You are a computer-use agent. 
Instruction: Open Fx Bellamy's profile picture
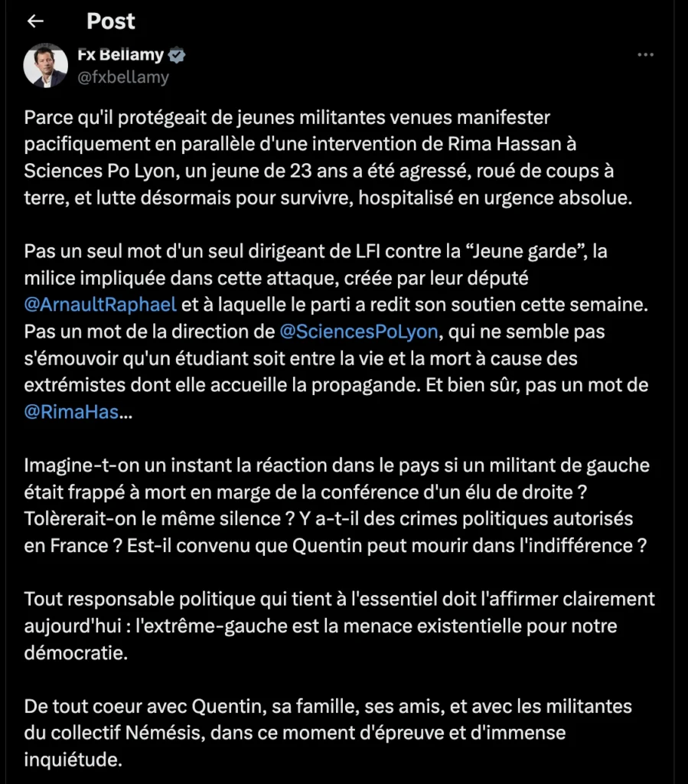46,66
